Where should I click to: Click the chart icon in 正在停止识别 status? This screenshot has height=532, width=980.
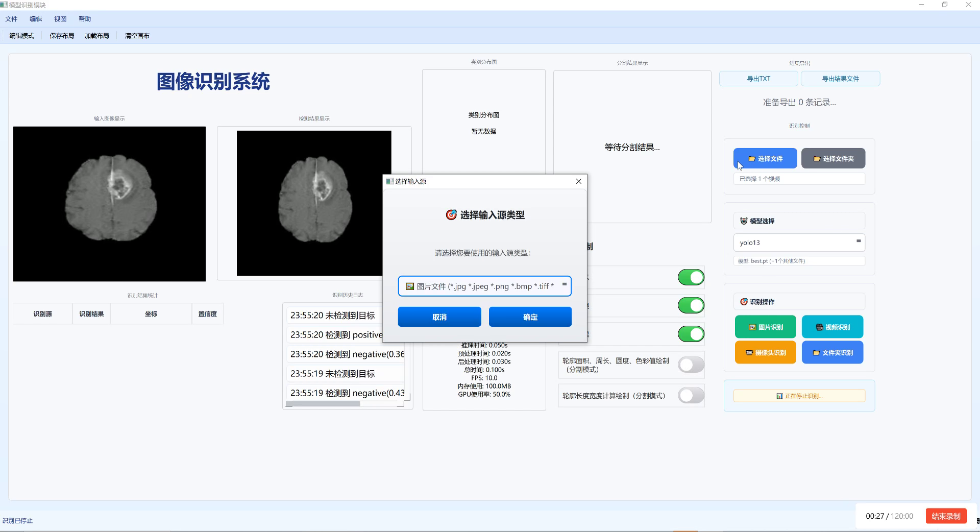tap(779, 396)
